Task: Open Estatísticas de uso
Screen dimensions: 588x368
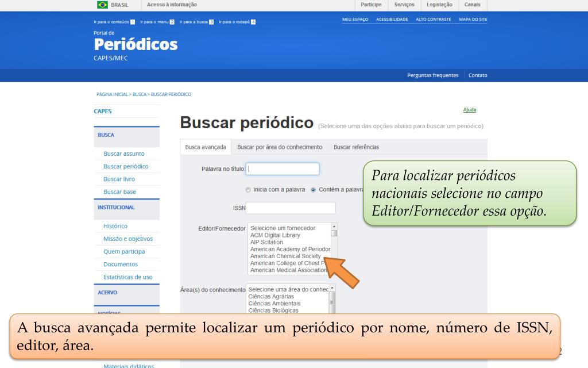Action: pos(128,277)
